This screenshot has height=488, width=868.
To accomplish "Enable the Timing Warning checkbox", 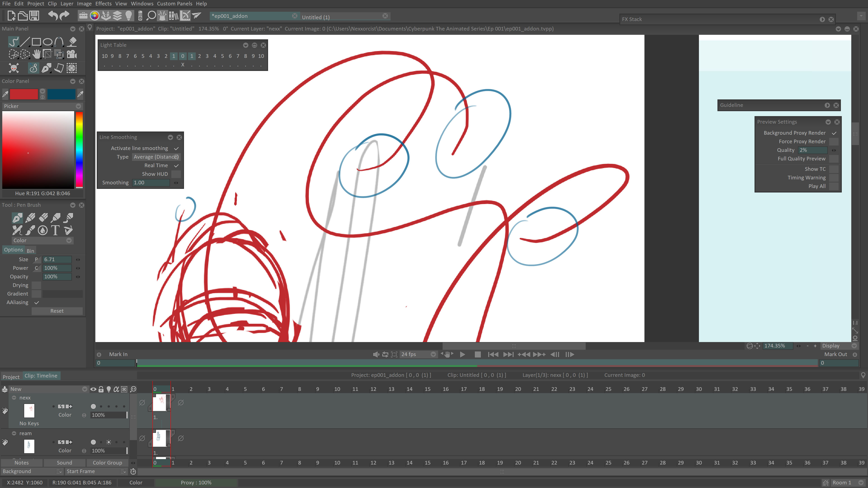I will 834,178.
